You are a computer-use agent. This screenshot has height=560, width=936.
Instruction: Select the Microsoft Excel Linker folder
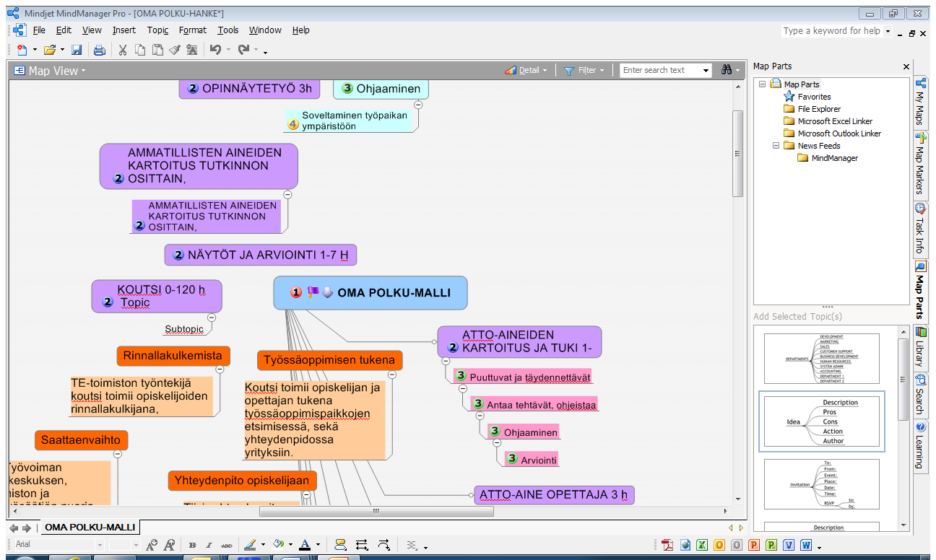(x=835, y=121)
